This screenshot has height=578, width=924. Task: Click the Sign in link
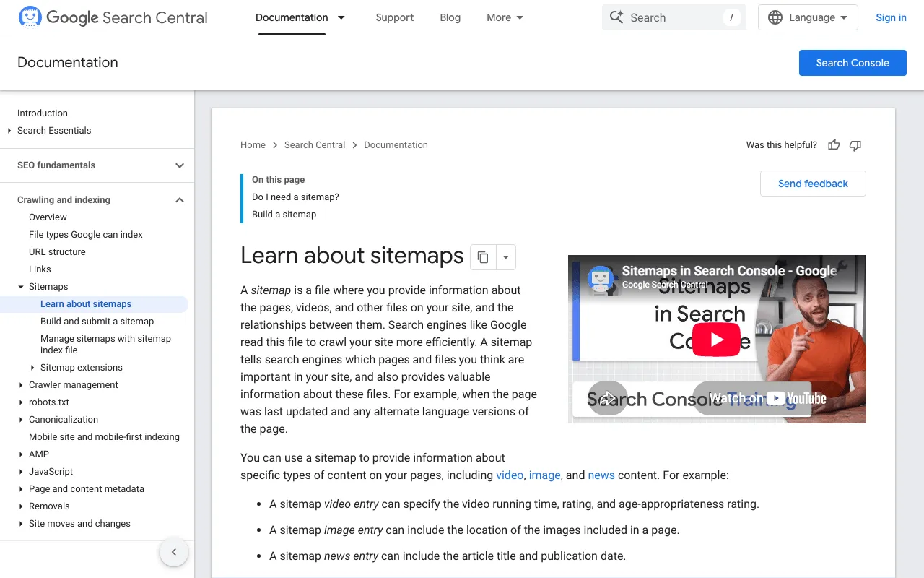[891, 17]
